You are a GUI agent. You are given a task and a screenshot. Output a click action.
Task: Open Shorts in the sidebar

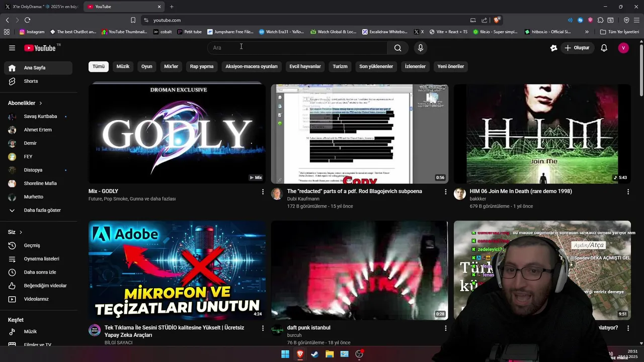point(38,81)
